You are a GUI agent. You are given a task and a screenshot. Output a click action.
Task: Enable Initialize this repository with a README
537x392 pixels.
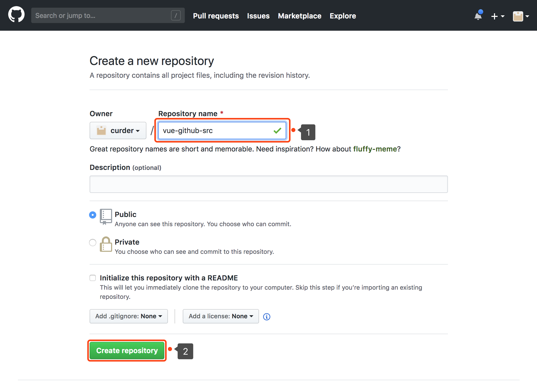pos(93,278)
